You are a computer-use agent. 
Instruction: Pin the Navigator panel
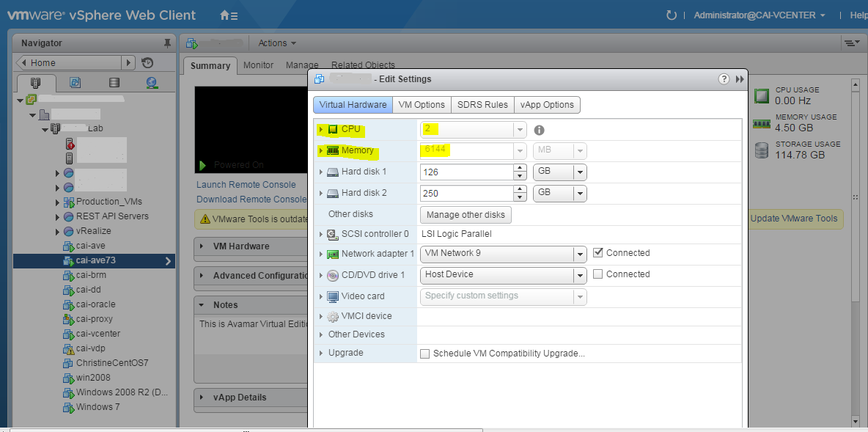(168, 43)
